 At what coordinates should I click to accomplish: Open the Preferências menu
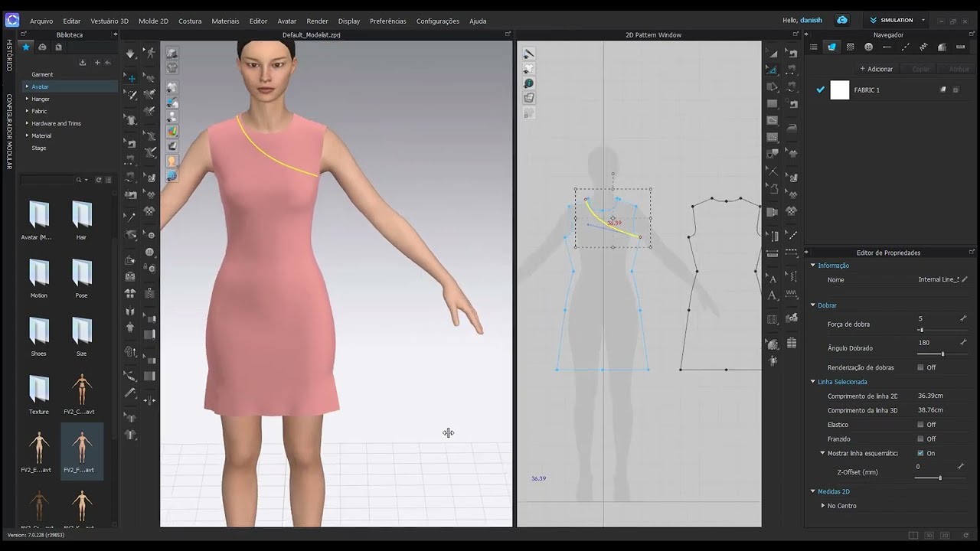coord(388,21)
